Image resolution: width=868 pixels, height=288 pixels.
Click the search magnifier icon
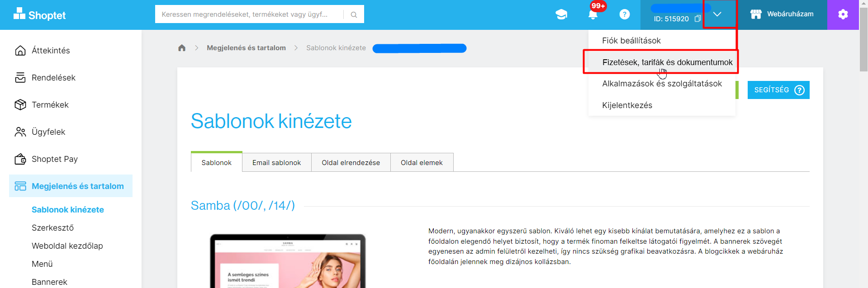(x=354, y=14)
